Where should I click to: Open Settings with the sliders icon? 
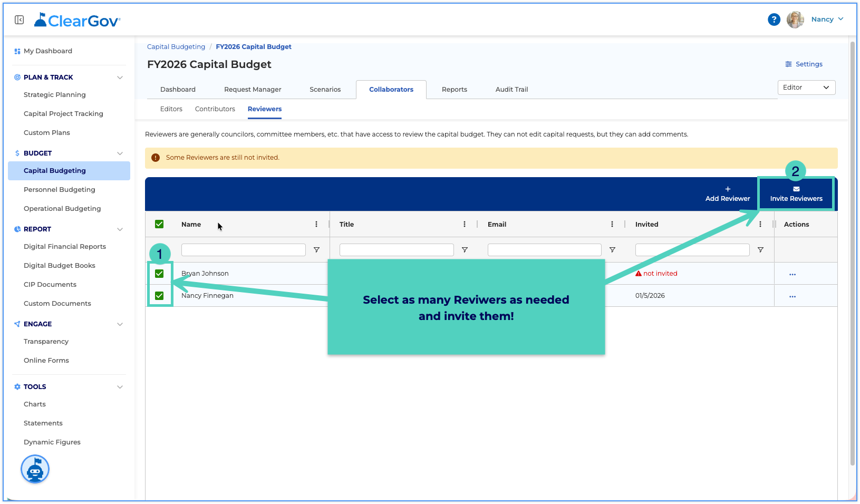coord(804,64)
